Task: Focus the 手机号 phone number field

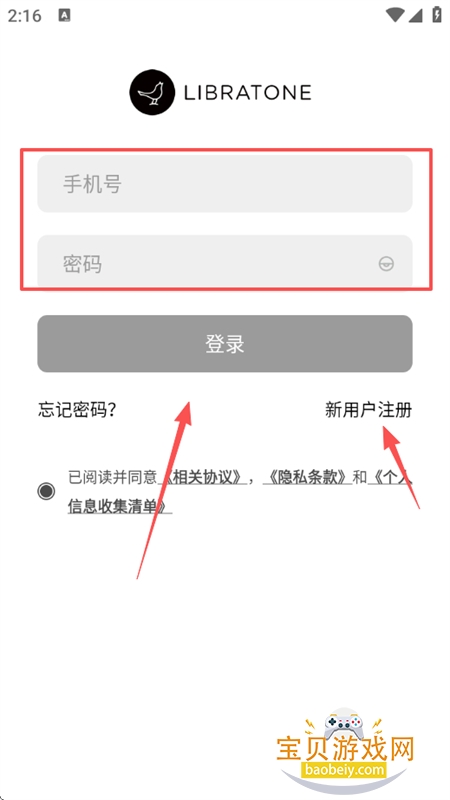Action: point(225,184)
